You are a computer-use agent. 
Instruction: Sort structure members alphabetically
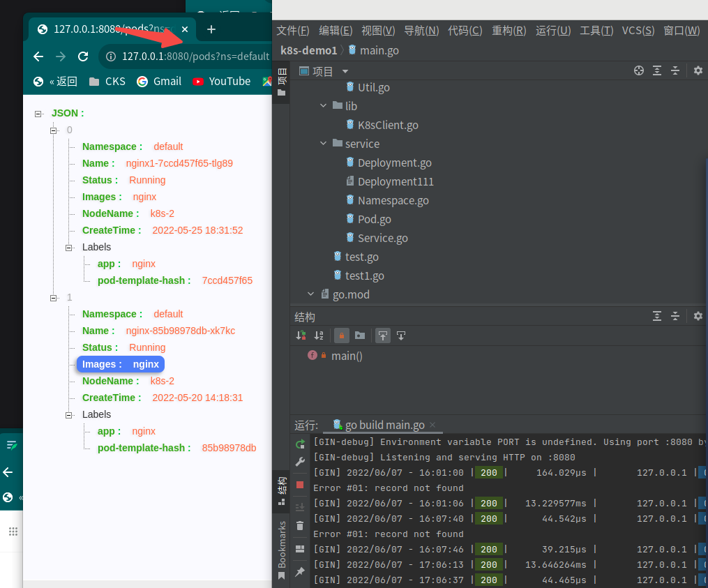pyautogui.click(x=319, y=336)
